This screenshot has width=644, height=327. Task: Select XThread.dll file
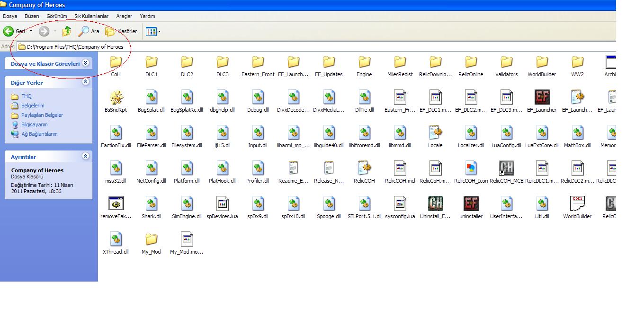(116, 244)
